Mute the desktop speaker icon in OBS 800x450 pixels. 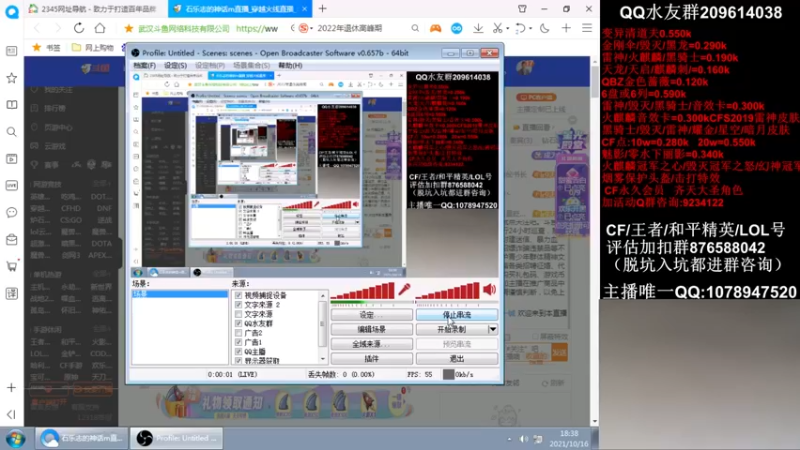click(x=489, y=290)
